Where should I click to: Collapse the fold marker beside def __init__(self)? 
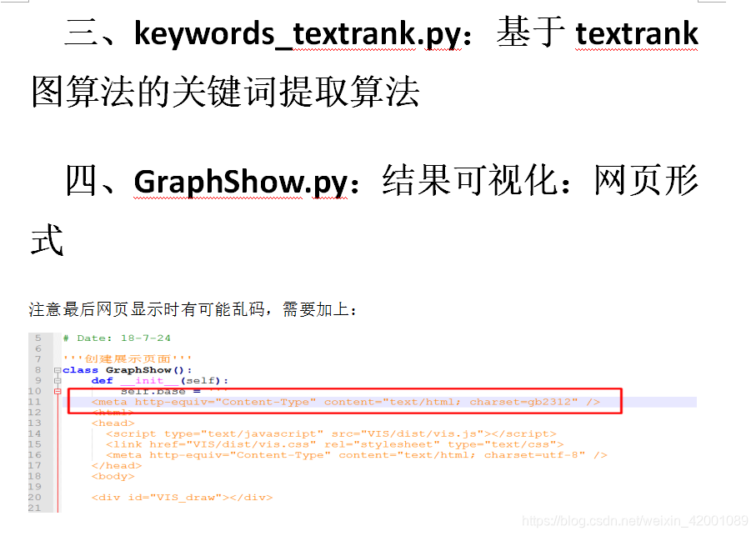click(58, 381)
